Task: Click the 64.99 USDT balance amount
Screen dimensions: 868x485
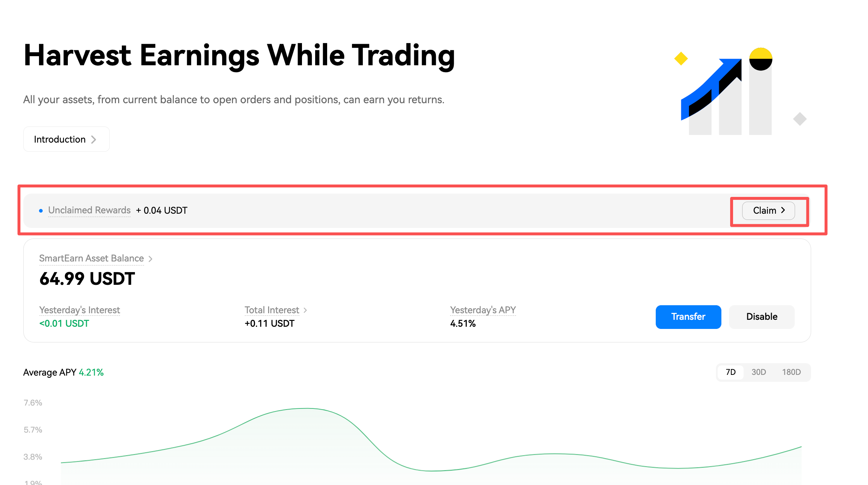Action: (87, 279)
